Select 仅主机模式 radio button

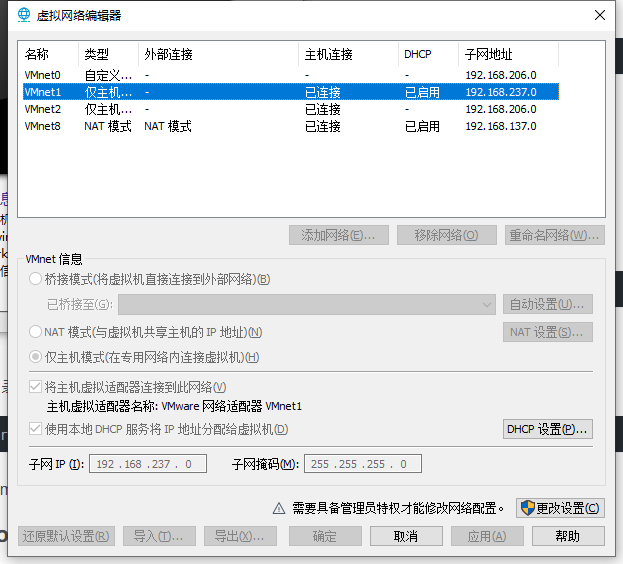[35, 357]
